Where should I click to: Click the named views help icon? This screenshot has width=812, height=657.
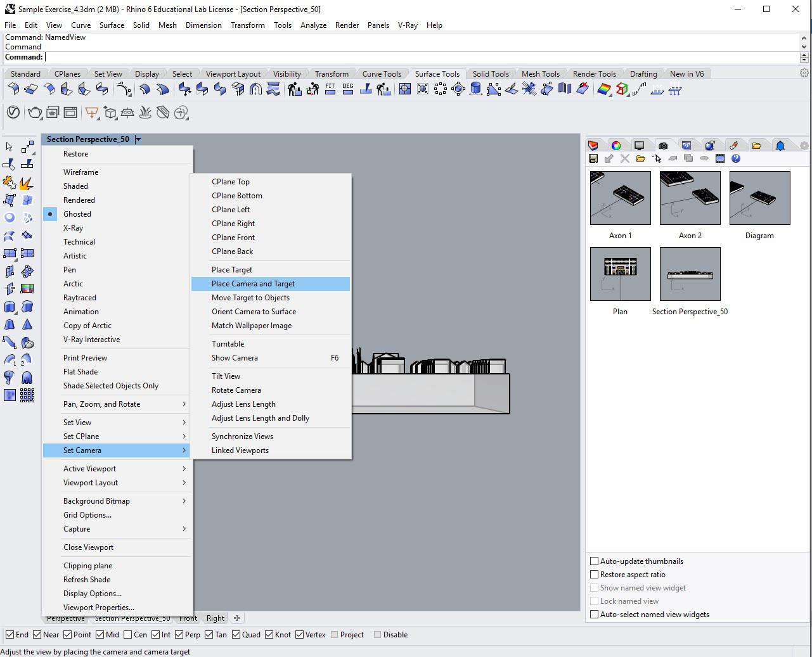[x=736, y=158]
